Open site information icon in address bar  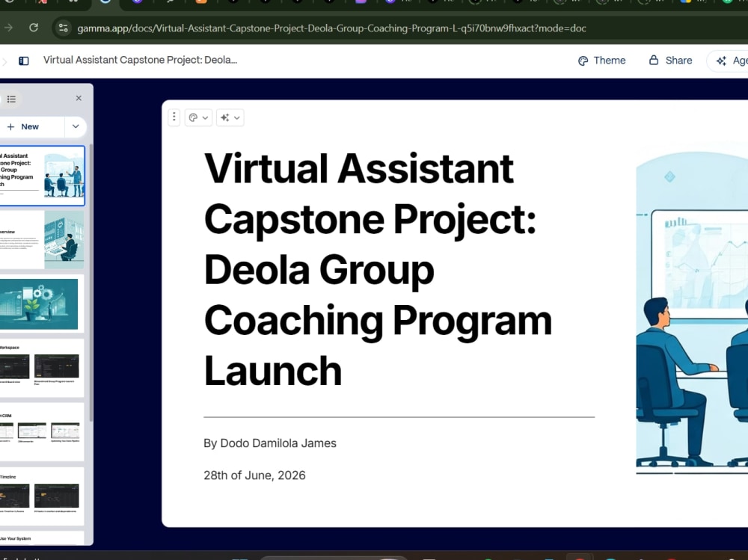click(63, 28)
